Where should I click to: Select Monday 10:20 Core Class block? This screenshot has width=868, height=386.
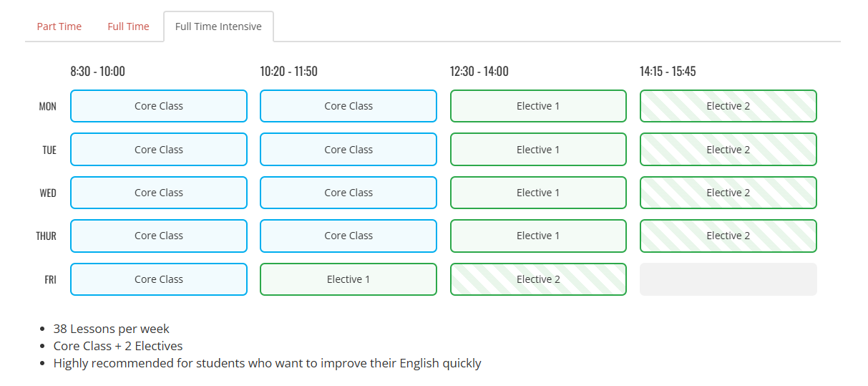click(348, 106)
